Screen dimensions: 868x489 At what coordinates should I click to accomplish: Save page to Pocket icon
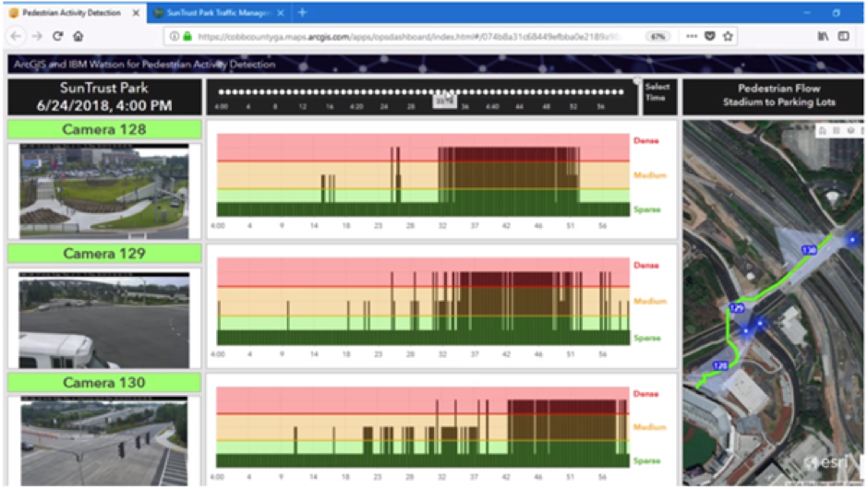[x=710, y=37]
